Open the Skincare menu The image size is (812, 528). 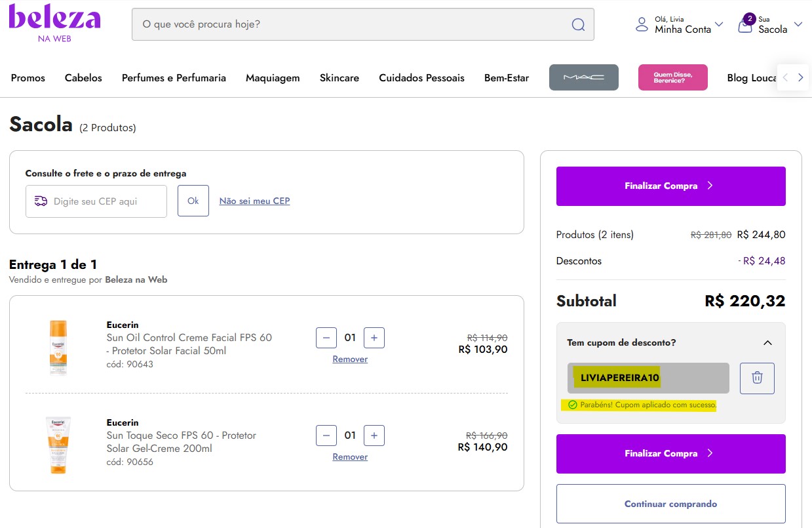click(339, 78)
